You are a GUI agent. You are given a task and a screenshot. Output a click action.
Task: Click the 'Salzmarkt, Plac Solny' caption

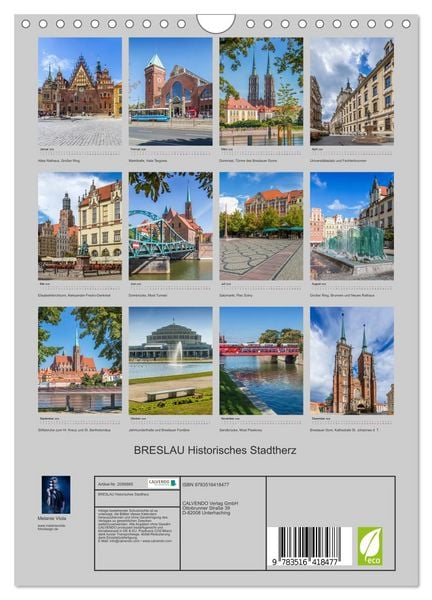coord(236,295)
